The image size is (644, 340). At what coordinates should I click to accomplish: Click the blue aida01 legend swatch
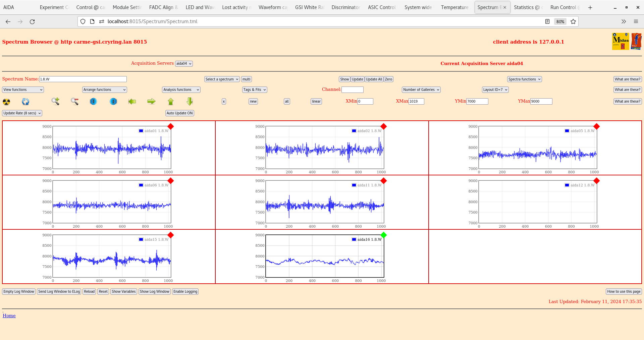click(x=141, y=131)
